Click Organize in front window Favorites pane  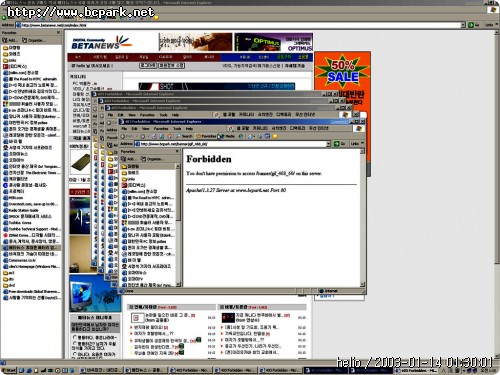[152, 159]
